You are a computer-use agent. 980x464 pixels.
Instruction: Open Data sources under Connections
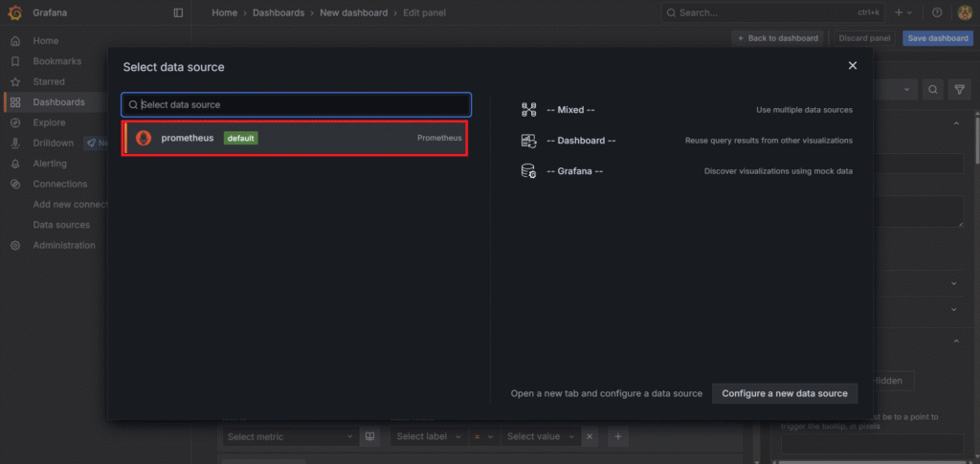point(61,225)
